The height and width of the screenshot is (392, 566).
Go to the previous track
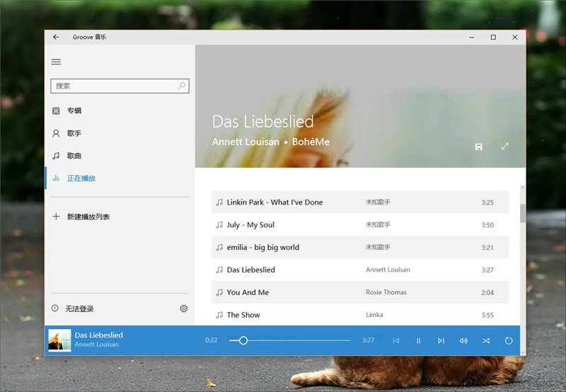point(395,340)
